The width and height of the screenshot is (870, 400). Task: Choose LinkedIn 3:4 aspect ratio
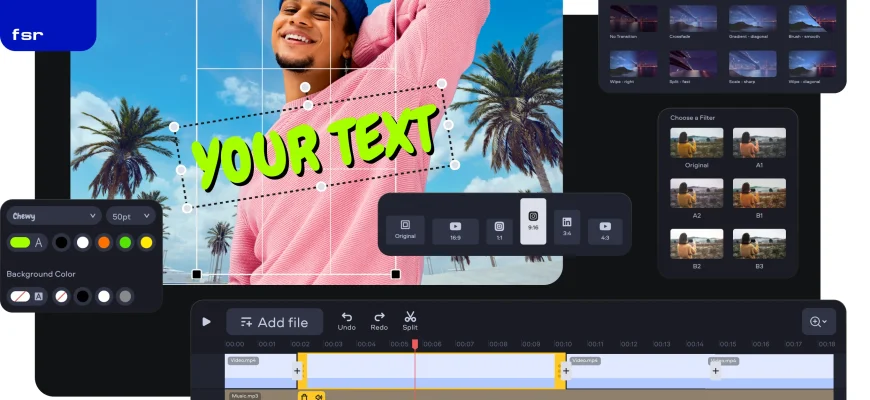coord(567,227)
